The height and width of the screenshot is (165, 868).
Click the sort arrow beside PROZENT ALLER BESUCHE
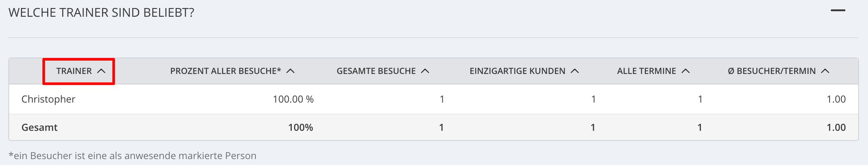[x=290, y=71]
